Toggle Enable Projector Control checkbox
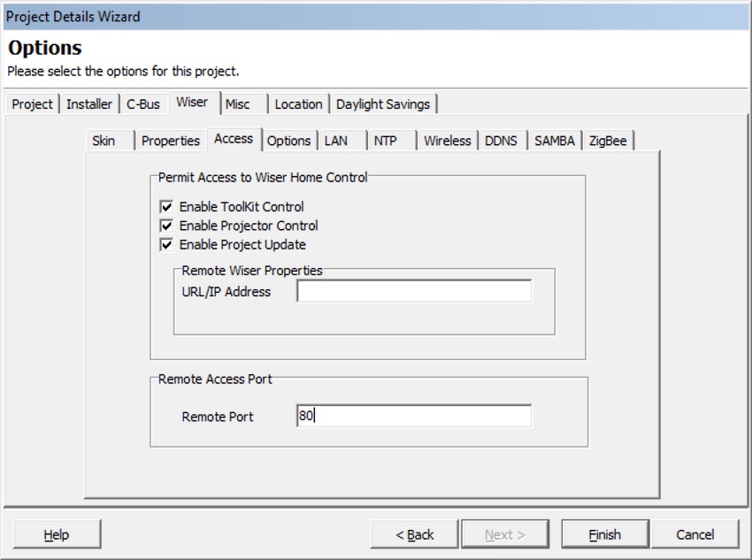752x560 pixels. pyautogui.click(x=166, y=226)
